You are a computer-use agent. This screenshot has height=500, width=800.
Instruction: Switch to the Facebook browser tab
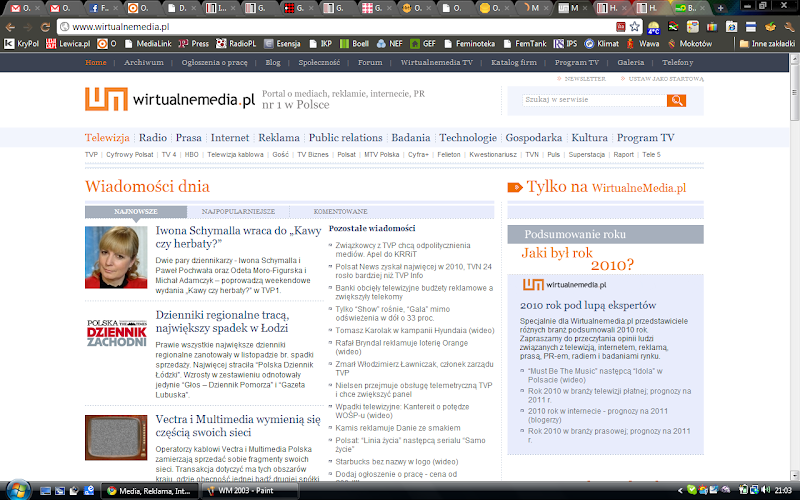point(103,8)
